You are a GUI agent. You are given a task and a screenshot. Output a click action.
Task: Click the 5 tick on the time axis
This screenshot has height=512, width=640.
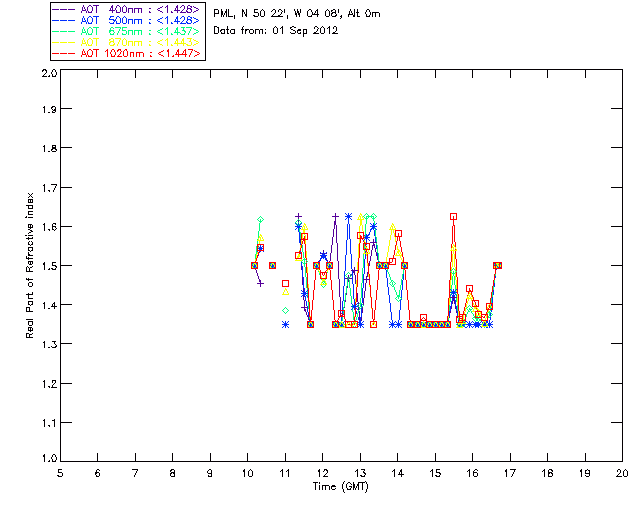pos(60,472)
